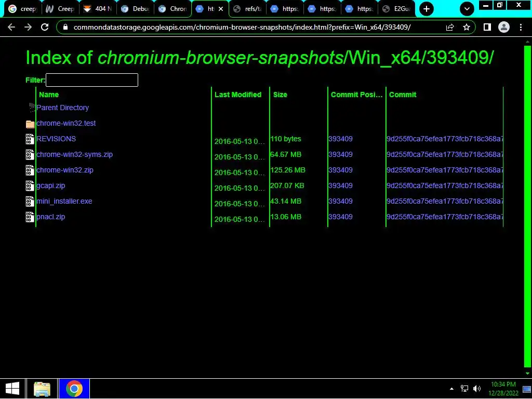Click the Chrome taskbar icon
This screenshot has height=399, width=532.
pos(74,389)
